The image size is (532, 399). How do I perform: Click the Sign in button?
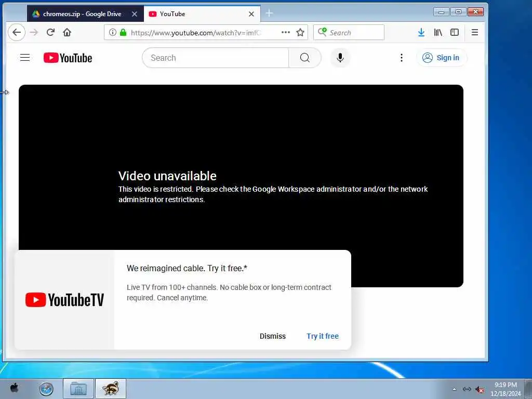click(442, 58)
